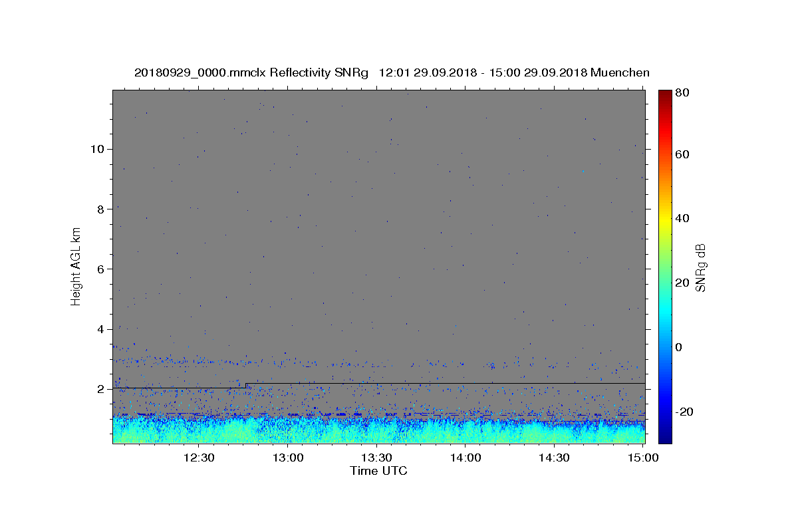The height and width of the screenshot is (532, 798).
Task: Click the colorbar value 80
Action: [x=682, y=93]
